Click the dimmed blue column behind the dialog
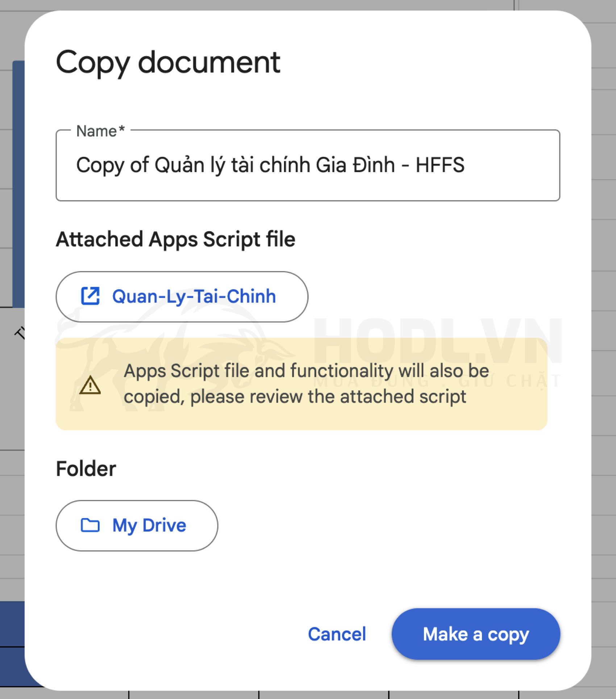 click(x=18, y=181)
